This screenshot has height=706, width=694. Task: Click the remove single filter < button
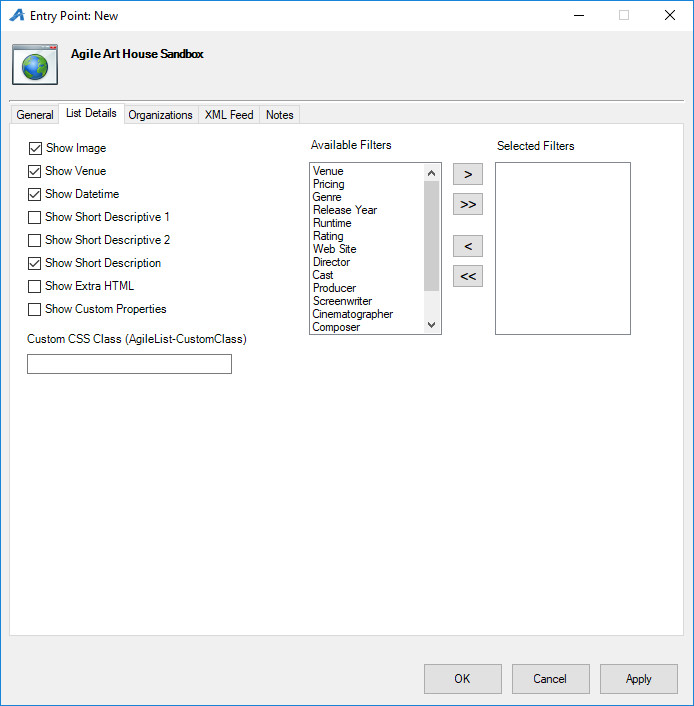point(468,246)
